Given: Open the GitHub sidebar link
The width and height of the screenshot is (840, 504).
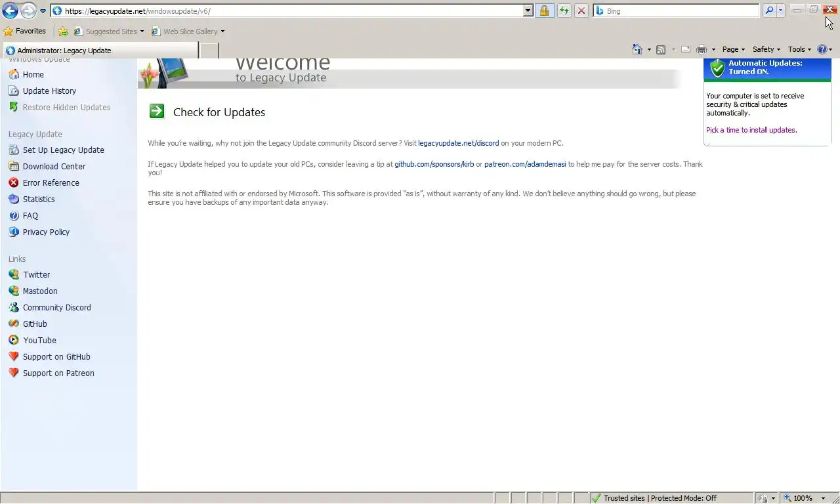Looking at the screenshot, I should point(35,324).
